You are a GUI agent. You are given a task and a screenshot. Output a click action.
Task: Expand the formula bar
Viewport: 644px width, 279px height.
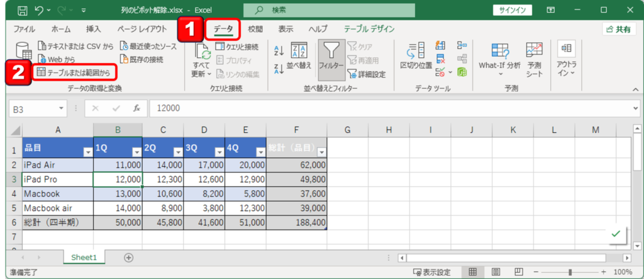[636, 108]
